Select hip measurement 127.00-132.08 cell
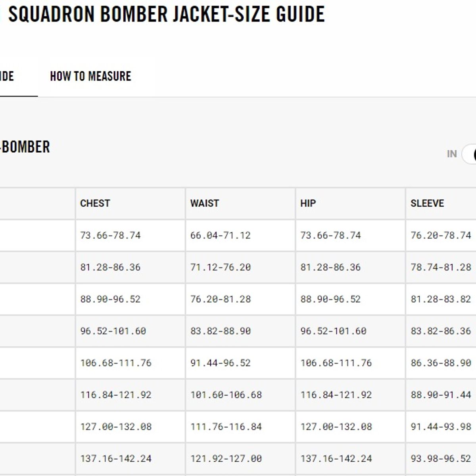This screenshot has height=476, width=476. tap(336, 427)
